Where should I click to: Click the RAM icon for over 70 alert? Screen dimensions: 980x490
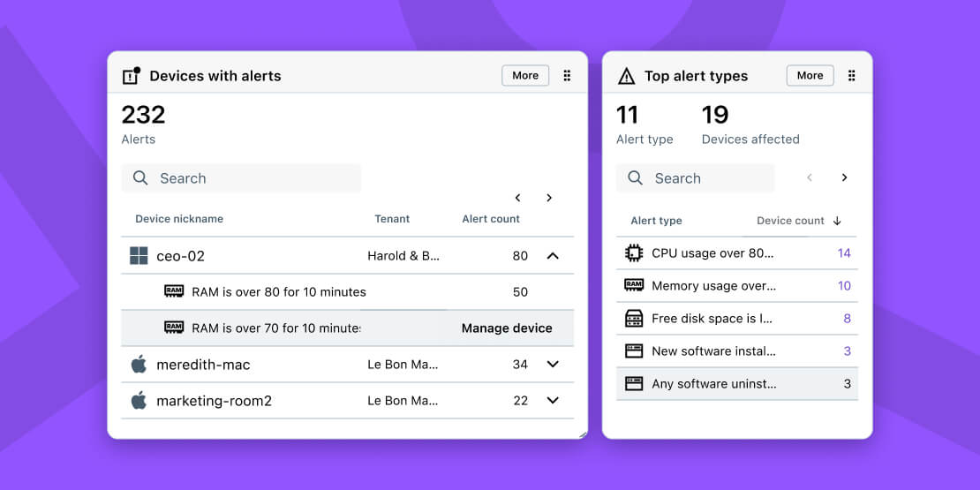point(174,328)
